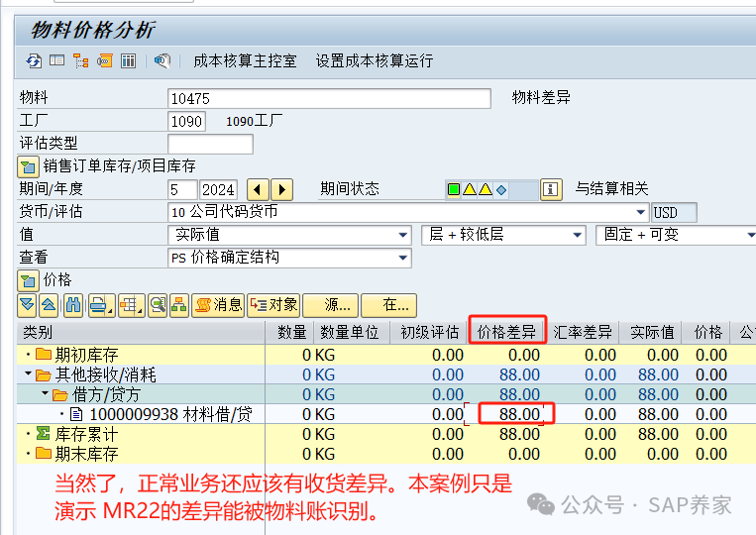Select document 1000009938 材料借/贷

pyautogui.click(x=170, y=414)
